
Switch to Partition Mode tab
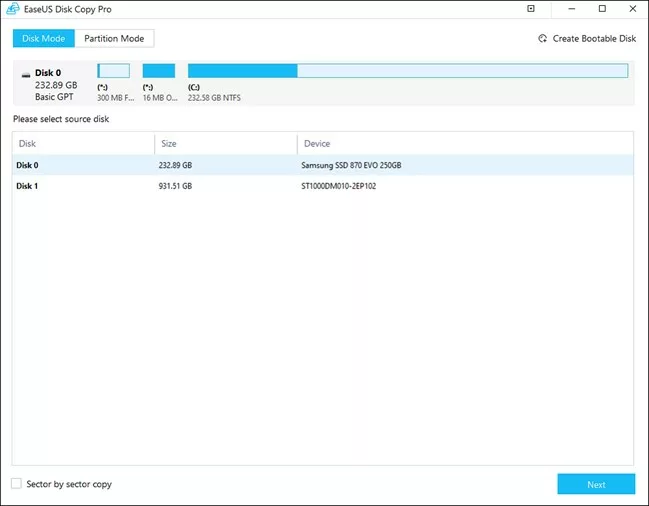(x=114, y=38)
